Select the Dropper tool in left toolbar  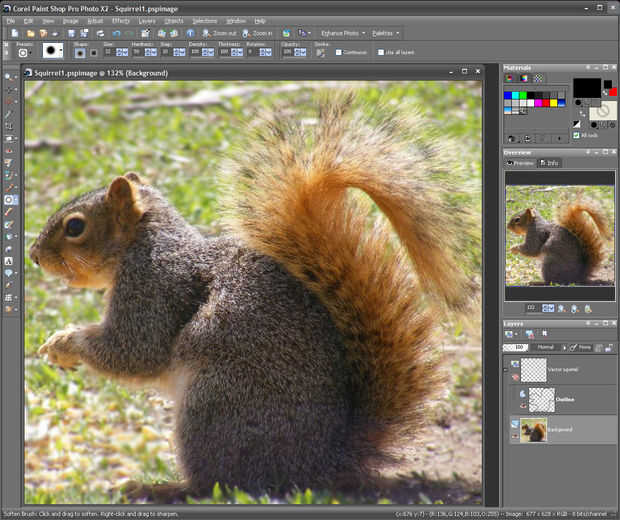(9, 114)
